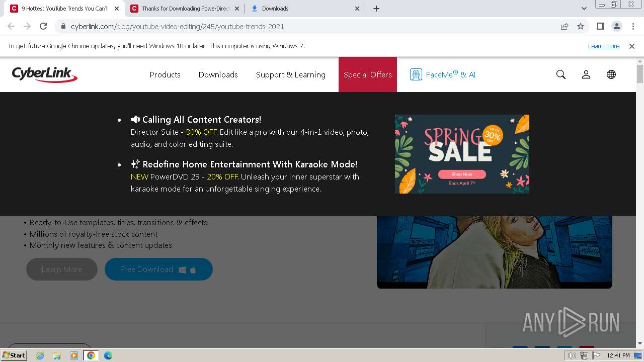Open the media player taskbar icon
Image resolution: width=644 pixels, height=362 pixels.
click(74, 355)
